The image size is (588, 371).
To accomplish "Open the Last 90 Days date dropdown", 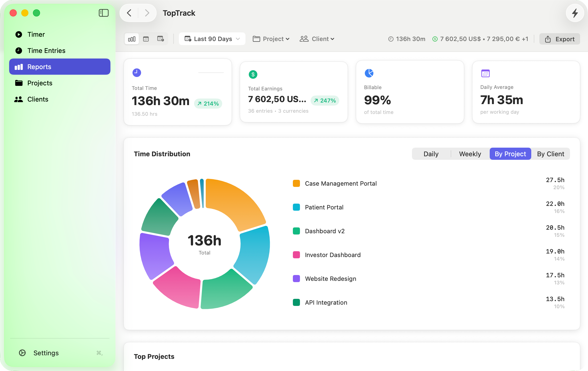I will click(x=212, y=39).
